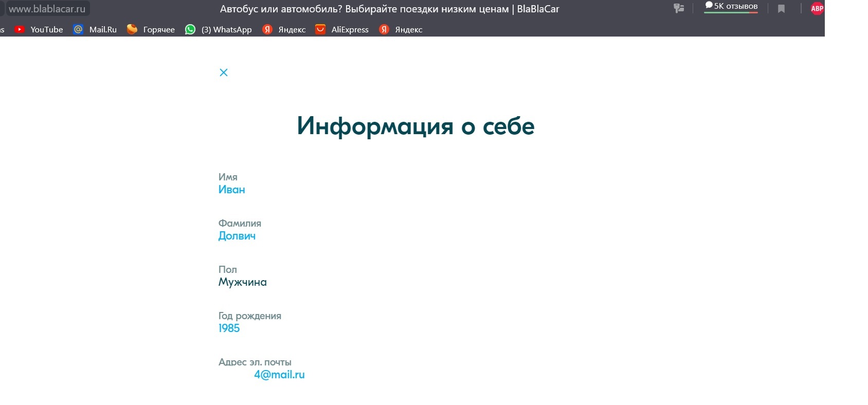Open the (3) WhatsApp bookmark label
Image resolution: width=868 pixels, height=405 pixels.
point(227,30)
